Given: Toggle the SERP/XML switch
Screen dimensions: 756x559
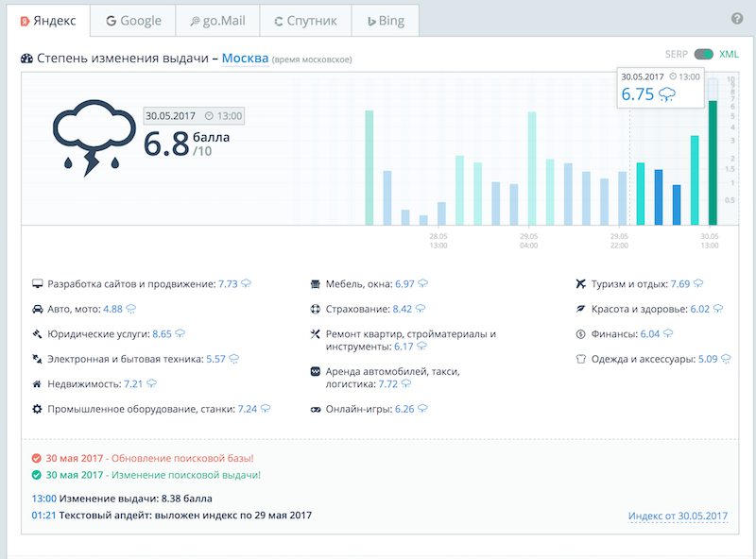Looking at the screenshot, I should click(703, 55).
